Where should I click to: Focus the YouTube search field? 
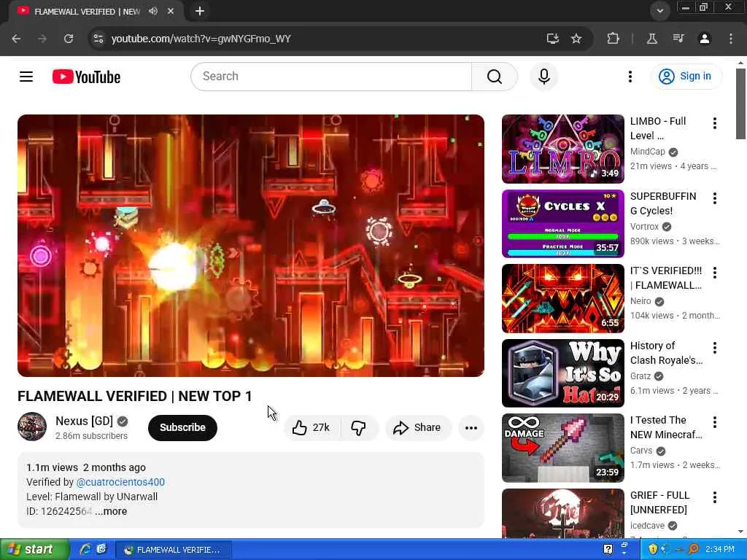[331, 77]
